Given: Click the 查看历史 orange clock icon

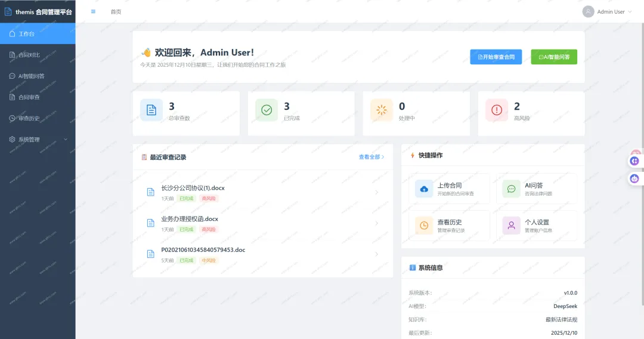Looking at the screenshot, I should (x=424, y=225).
